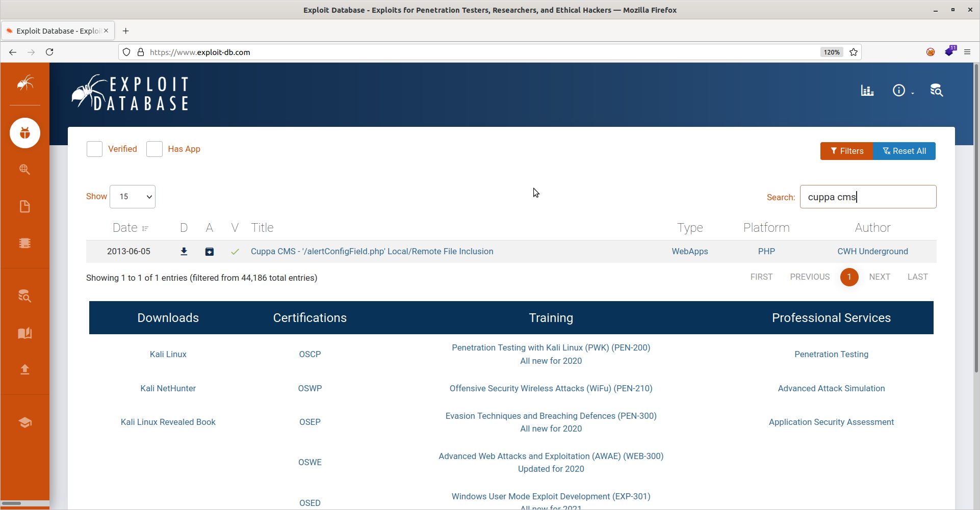Open the statistics bar chart icon

(867, 91)
